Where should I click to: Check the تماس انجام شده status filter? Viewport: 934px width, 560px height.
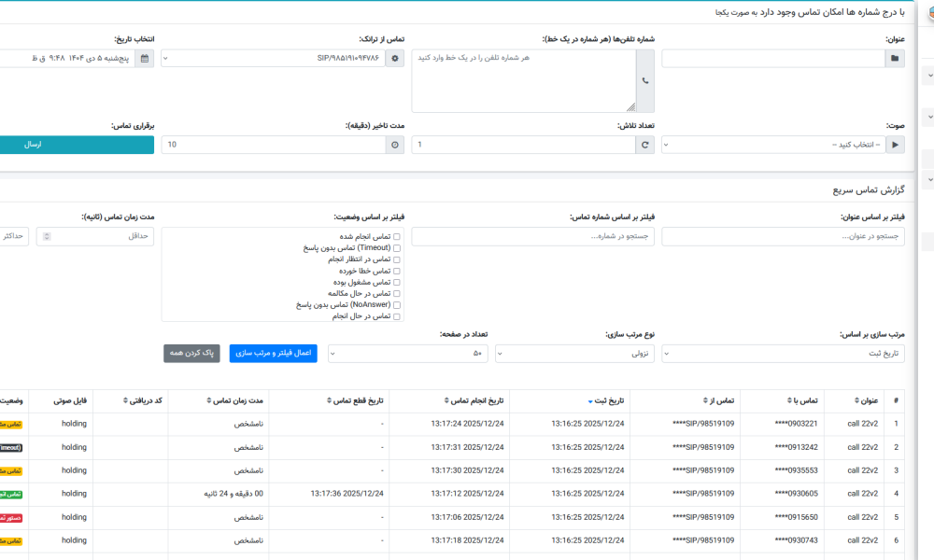click(x=397, y=237)
